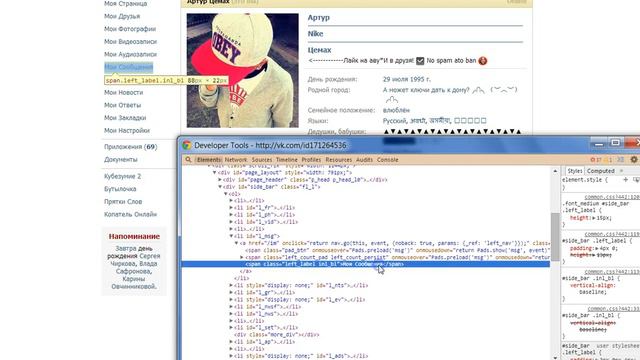Open 'Мои Аудиозаписи' link
640x360 pixels.
[130, 54]
